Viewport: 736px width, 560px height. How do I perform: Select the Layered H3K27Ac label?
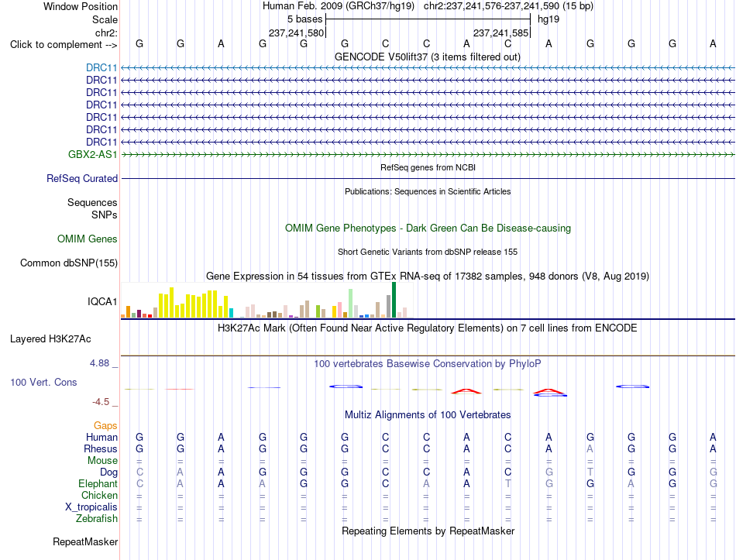[x=50, y=339]
